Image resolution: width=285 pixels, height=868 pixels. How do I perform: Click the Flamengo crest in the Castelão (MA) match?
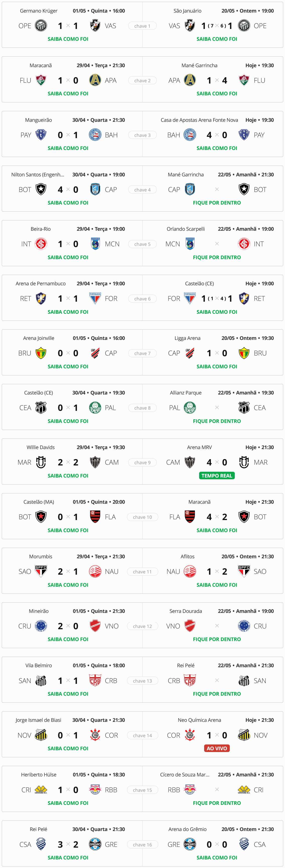pyautogui.click(x=95, y=517)
